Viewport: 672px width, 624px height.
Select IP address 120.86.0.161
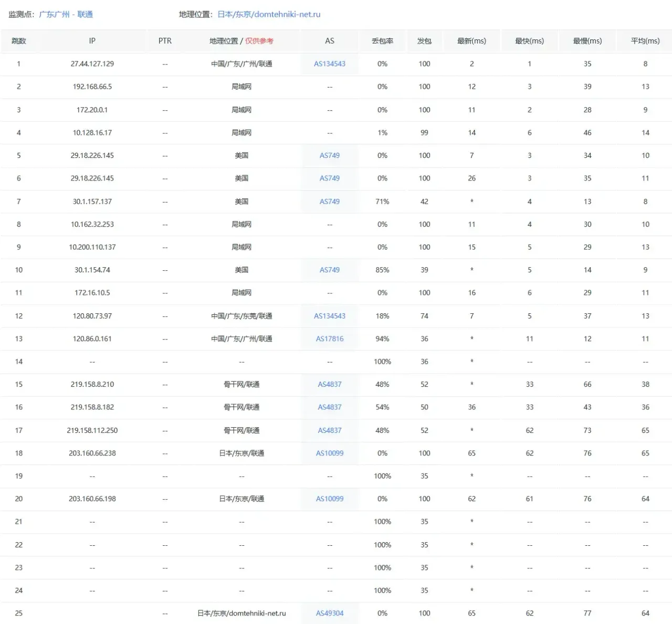point(92,339)
